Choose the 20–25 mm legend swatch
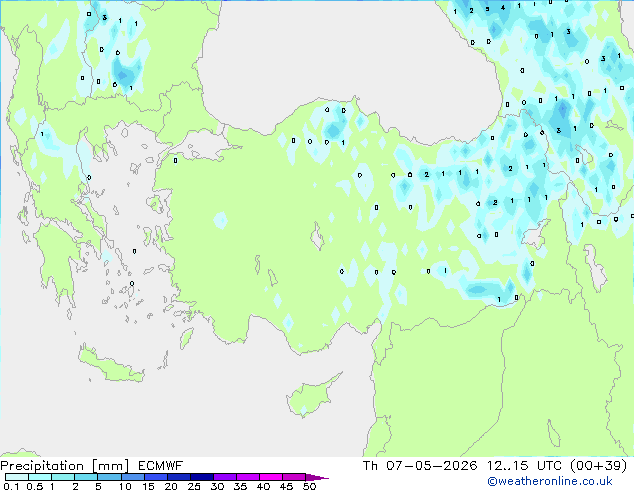 (x=178, y=477)
